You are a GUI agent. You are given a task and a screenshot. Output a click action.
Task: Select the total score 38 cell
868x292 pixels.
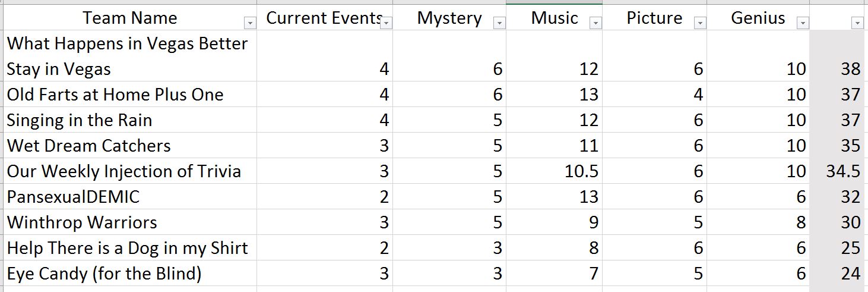click(837, 56)
